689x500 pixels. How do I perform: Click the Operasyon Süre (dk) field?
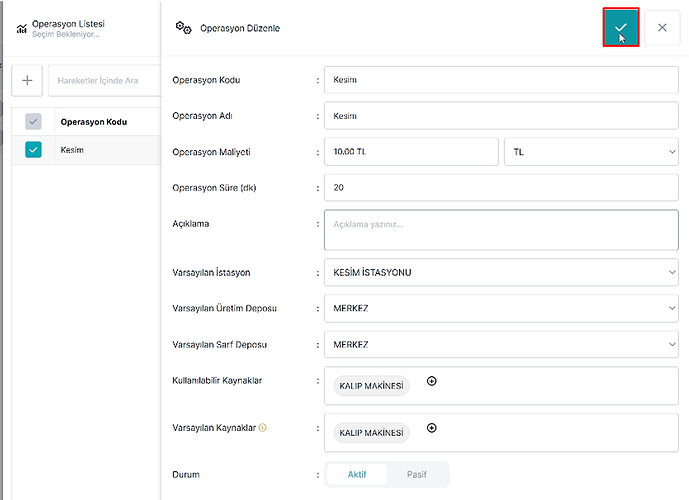click(501, 188)
